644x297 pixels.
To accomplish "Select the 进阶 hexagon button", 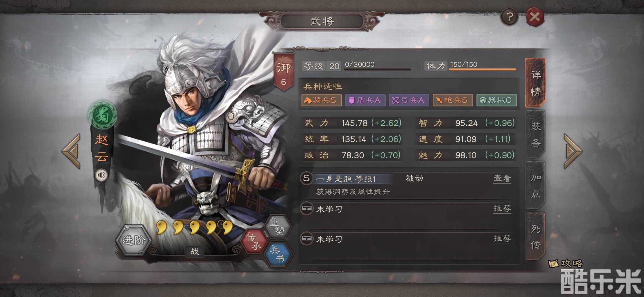I will click(134, 240).
